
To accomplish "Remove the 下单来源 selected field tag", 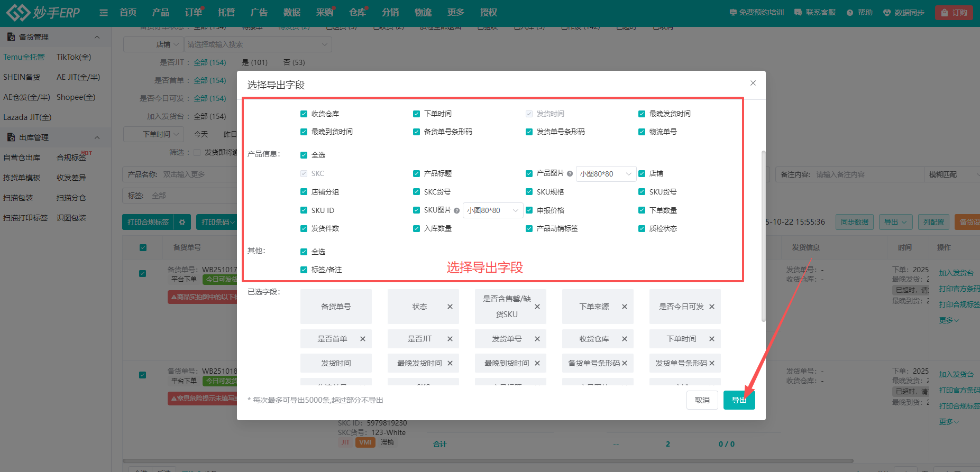I will (624, 307).
